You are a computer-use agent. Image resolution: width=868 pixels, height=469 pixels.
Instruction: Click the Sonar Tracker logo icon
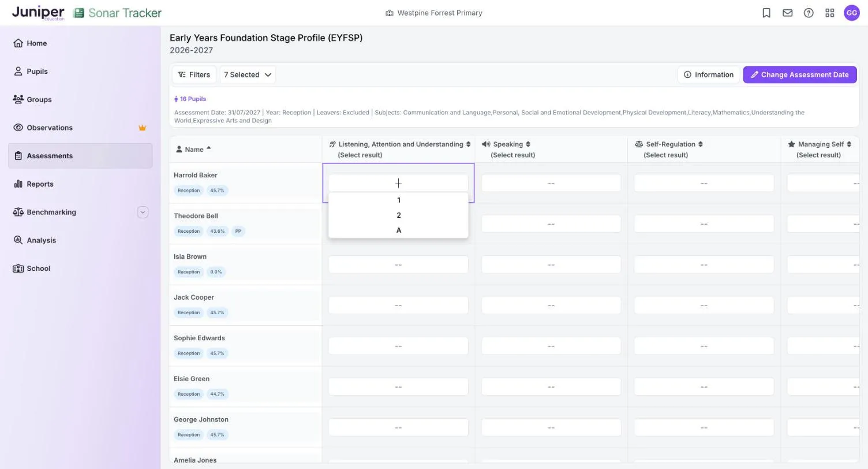(x=78, y=13)
